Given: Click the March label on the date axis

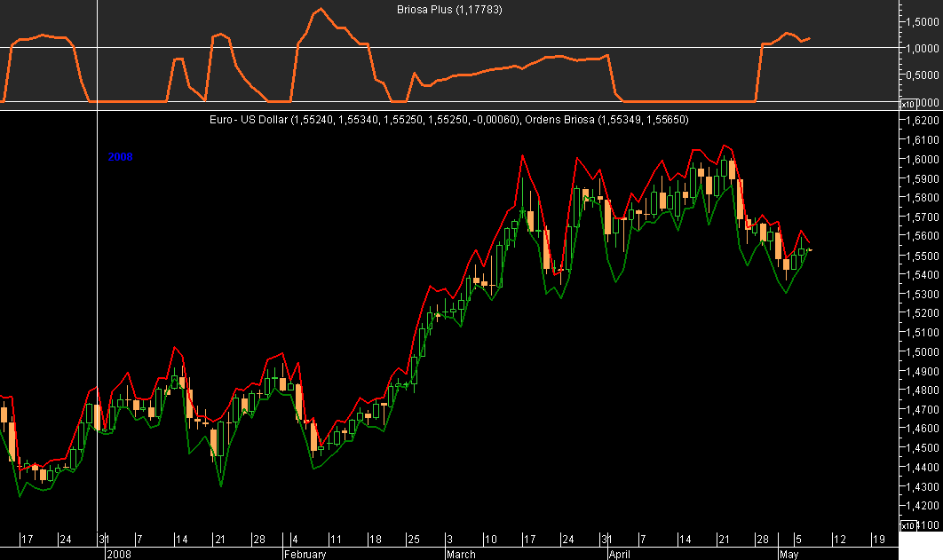Looking at the screenshot, I should click(x=461, y=554).
